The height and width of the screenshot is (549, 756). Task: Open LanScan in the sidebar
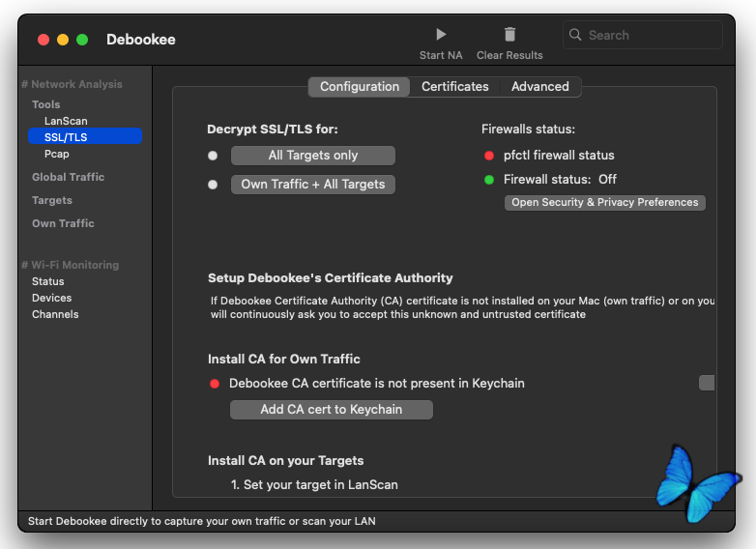tap(66, 121)
